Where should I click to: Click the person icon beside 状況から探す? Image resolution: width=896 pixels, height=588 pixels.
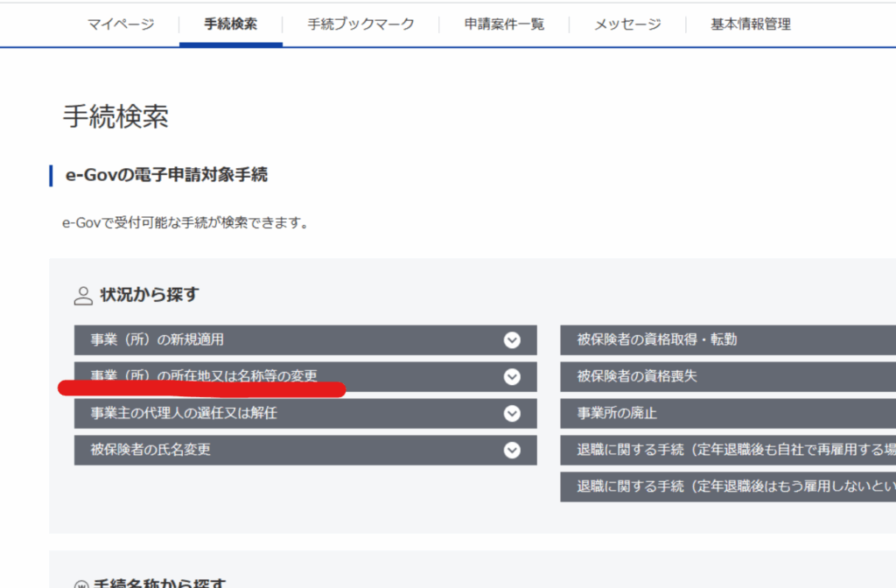coord(83,296)
